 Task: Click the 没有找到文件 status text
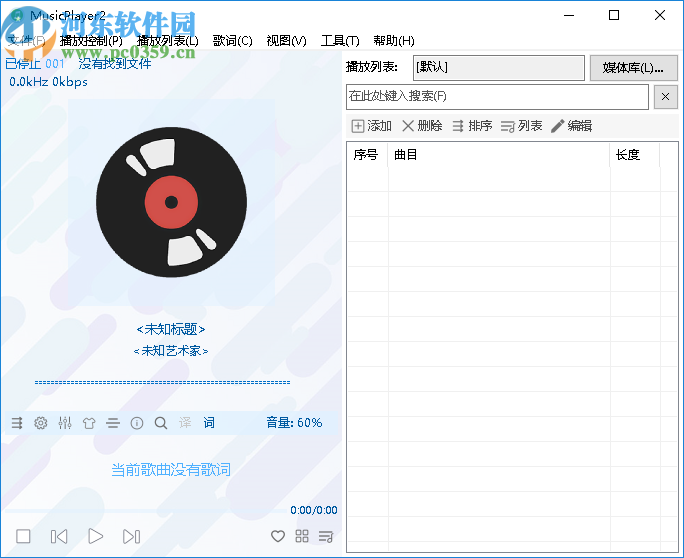click(x=115, y=64)
